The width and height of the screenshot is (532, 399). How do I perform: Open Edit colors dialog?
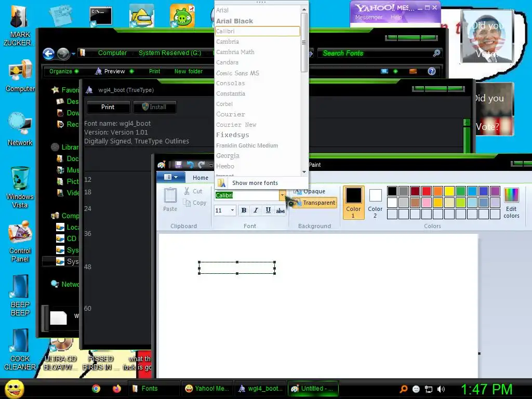click(511, 203)
